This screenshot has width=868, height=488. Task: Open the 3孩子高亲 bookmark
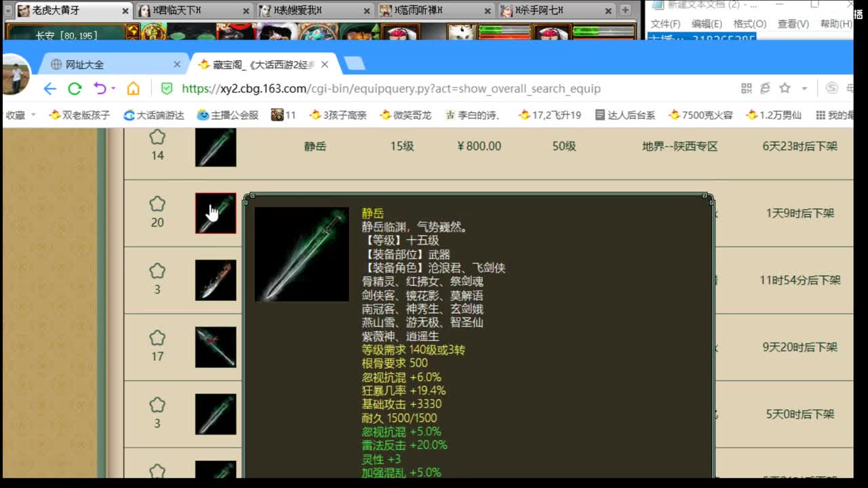338,115
